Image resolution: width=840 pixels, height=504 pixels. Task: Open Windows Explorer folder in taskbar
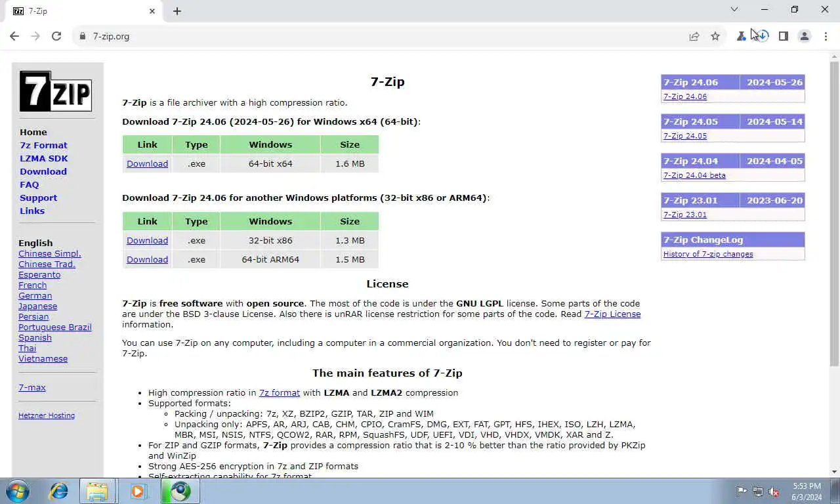pyautogui.click(x=97, y=491)
